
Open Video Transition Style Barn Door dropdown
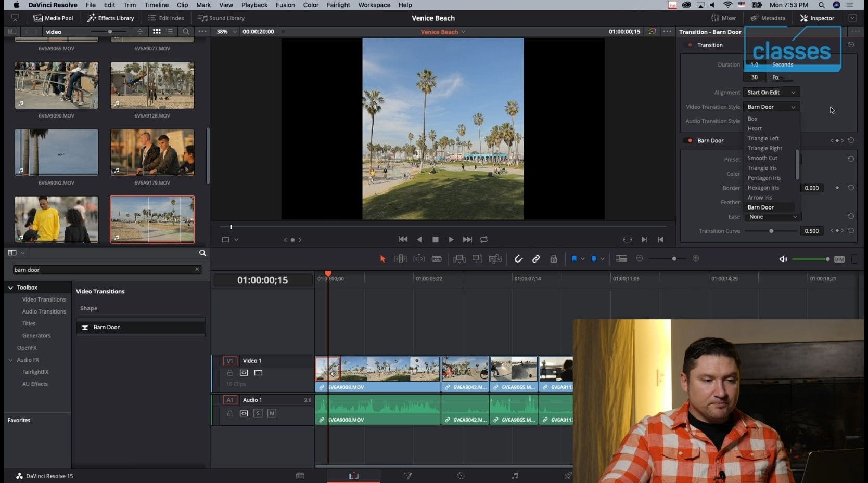coord(772,107)
